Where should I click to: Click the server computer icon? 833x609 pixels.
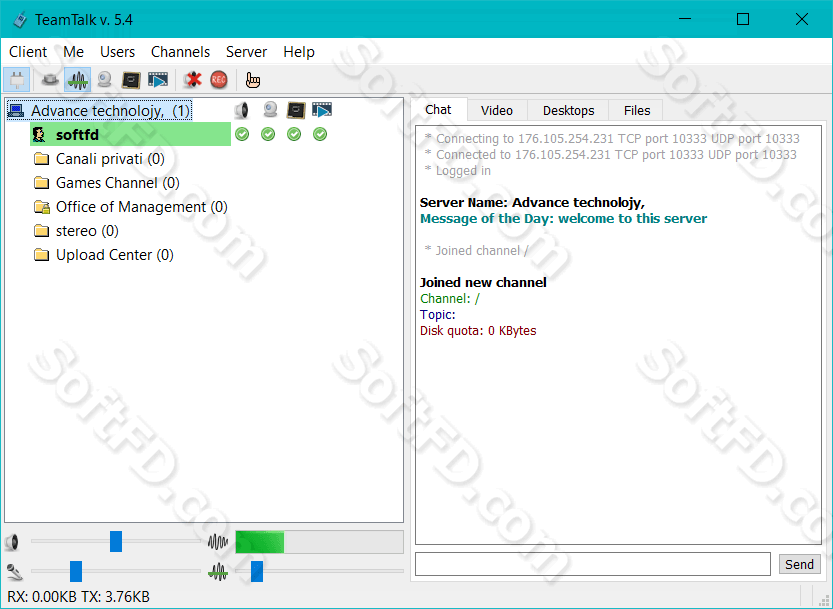pos(16,111)
